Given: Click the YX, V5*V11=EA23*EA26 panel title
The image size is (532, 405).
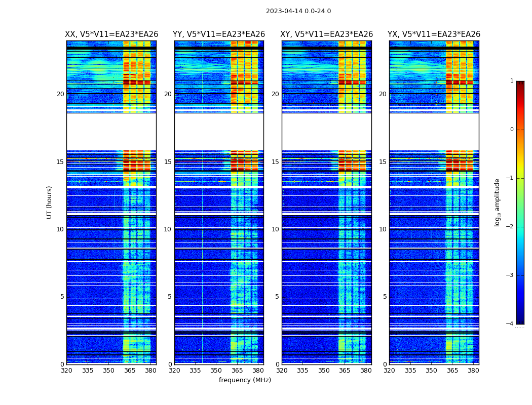Looking at the screenshot, I should point(434,34).
